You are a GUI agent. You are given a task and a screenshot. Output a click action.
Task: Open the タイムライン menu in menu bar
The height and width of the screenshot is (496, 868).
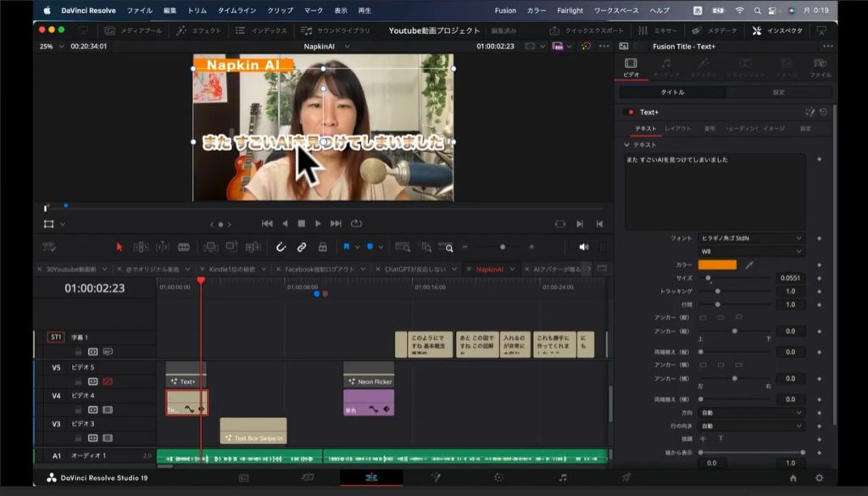235,10
